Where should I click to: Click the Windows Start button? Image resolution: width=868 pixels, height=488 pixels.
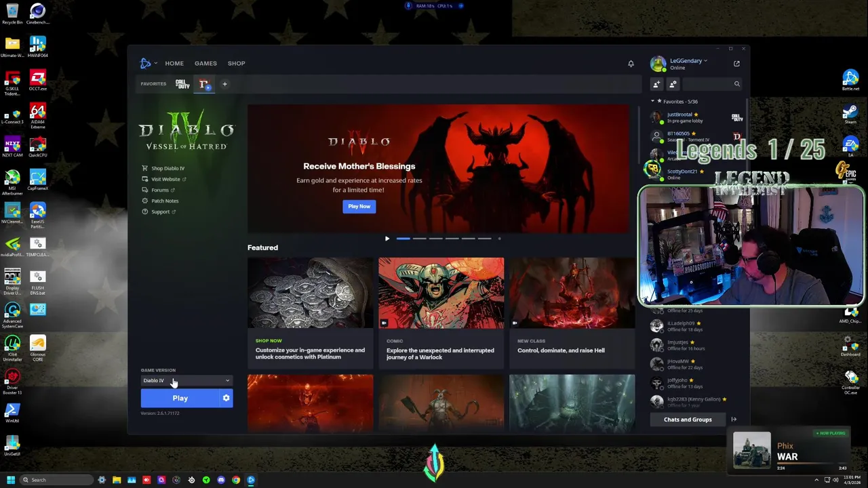pyautogui.click(x=11, y=480)
